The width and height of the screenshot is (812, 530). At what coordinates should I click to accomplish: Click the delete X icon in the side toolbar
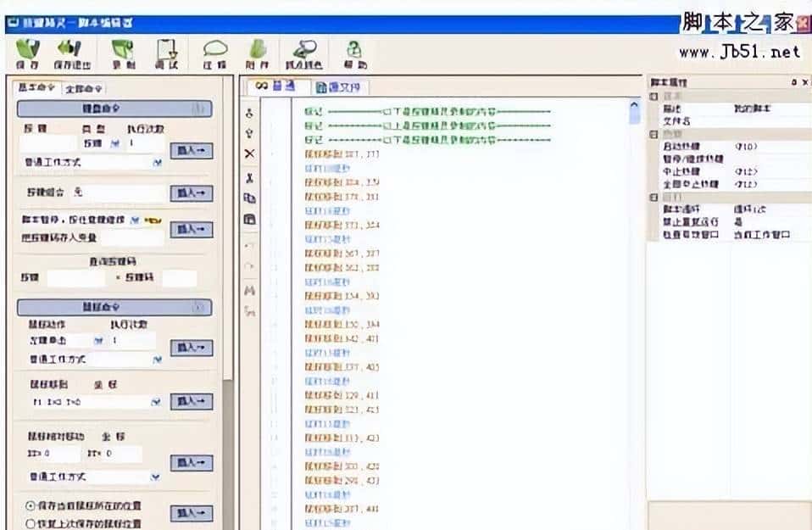[x=248, y=154]
